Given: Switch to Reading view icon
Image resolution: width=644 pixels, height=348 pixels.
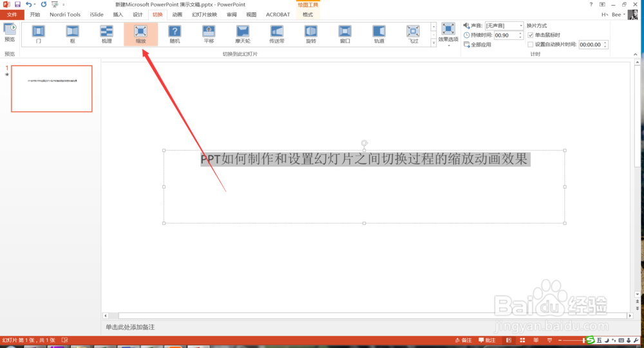Looking at the screenshot, I should [x=536, y=340].
